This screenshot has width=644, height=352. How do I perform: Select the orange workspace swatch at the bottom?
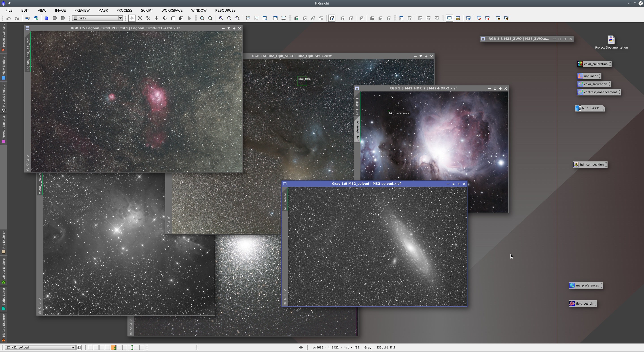tap(113, 347)
